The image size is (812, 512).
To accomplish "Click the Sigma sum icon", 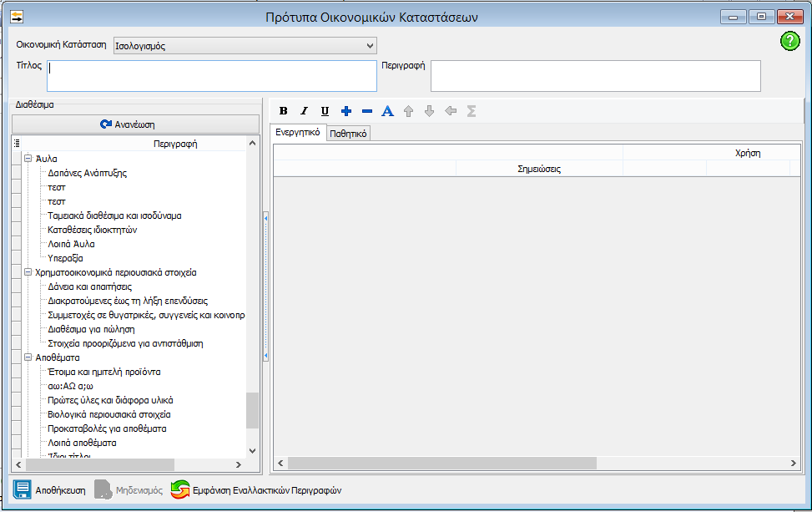I will (x=472, y=111).
